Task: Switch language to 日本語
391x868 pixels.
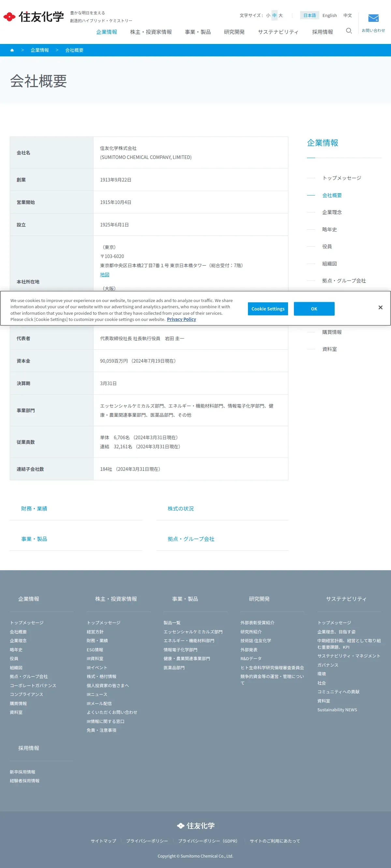Action: [x=310, y=16]
